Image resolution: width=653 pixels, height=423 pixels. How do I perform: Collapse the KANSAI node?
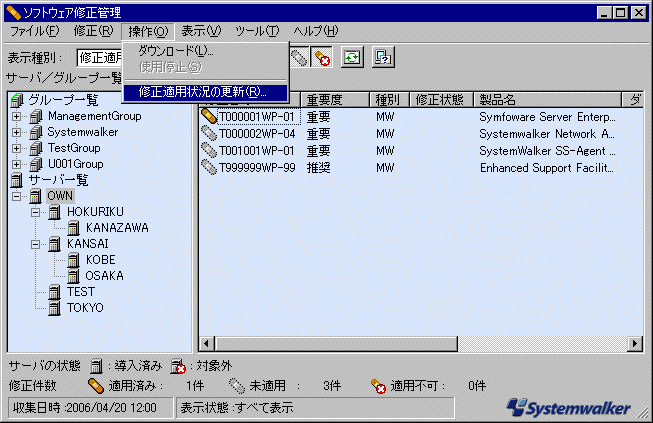tap(35, 244)
